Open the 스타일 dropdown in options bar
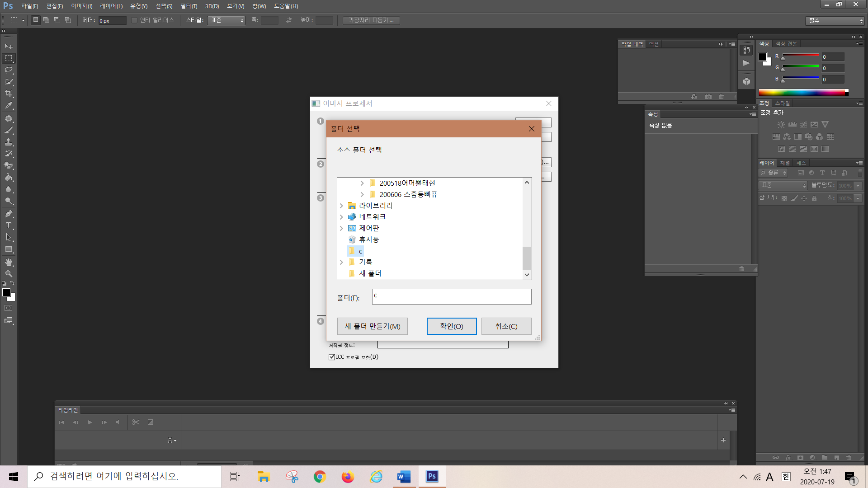 click(226, 20)
